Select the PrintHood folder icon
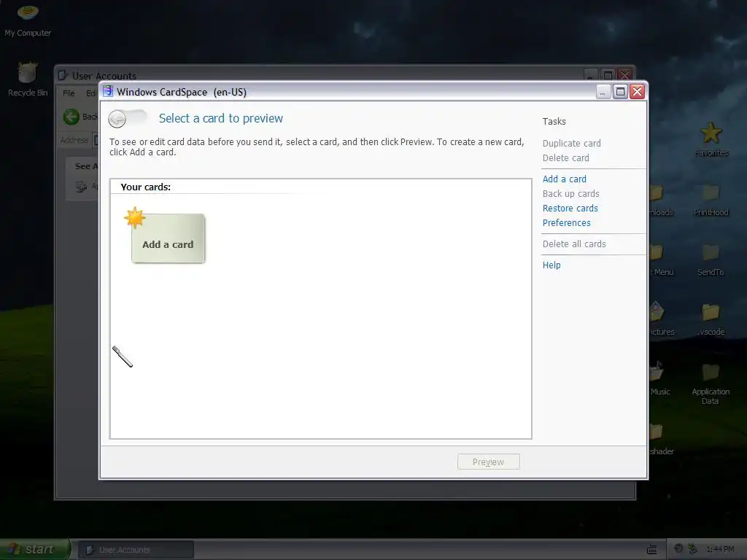 click(x=711, y=200)
